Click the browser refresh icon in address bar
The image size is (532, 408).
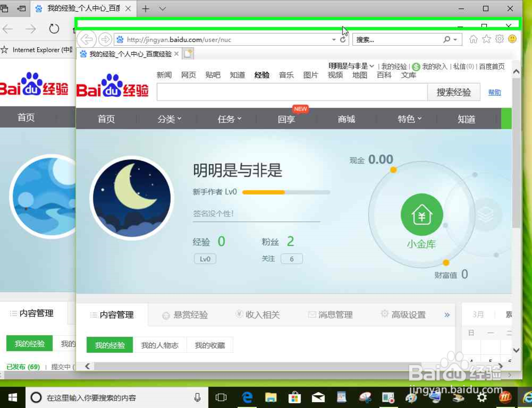click(343, 39)
